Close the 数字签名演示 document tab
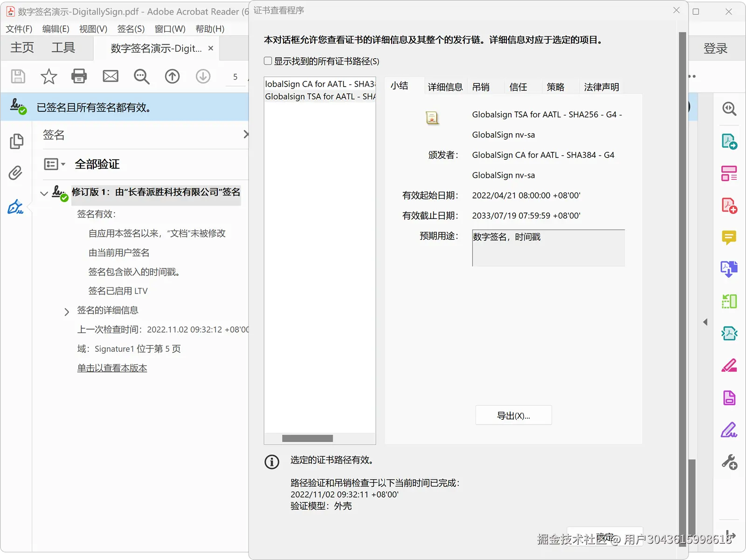Screen dimensions: 746x560 pos(211,48)
